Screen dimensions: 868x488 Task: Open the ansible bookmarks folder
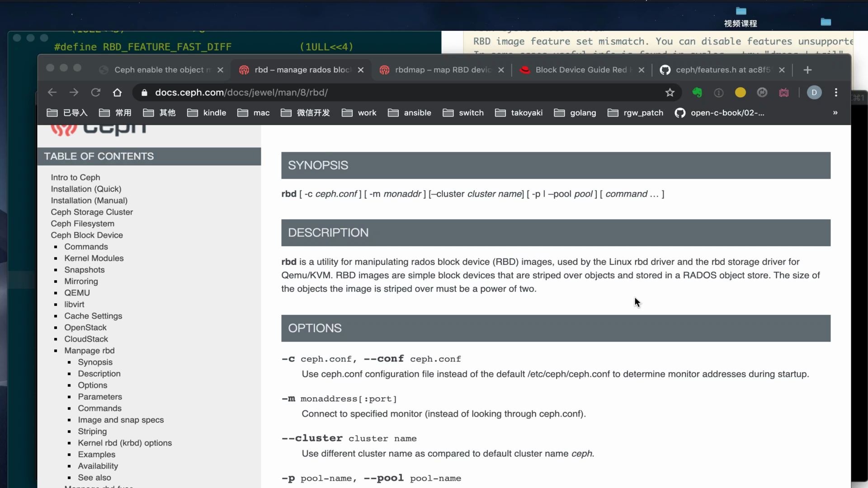click(410, 113)
